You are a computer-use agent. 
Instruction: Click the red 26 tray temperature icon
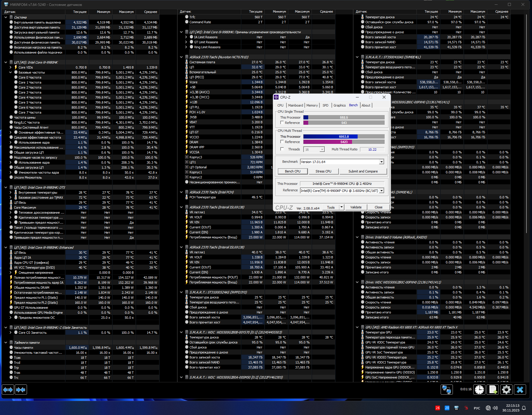(x=438, y=408)
